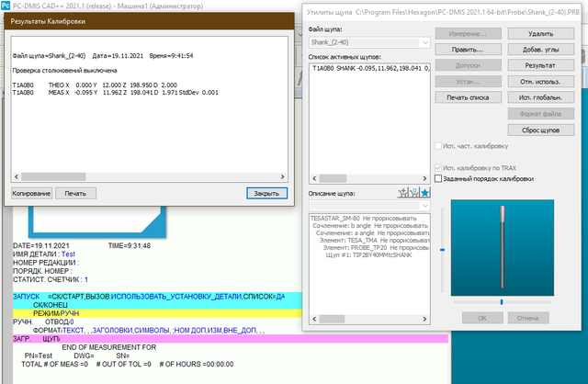
Task: Click the 'Править...' button
Action: (x=468, y=50)
